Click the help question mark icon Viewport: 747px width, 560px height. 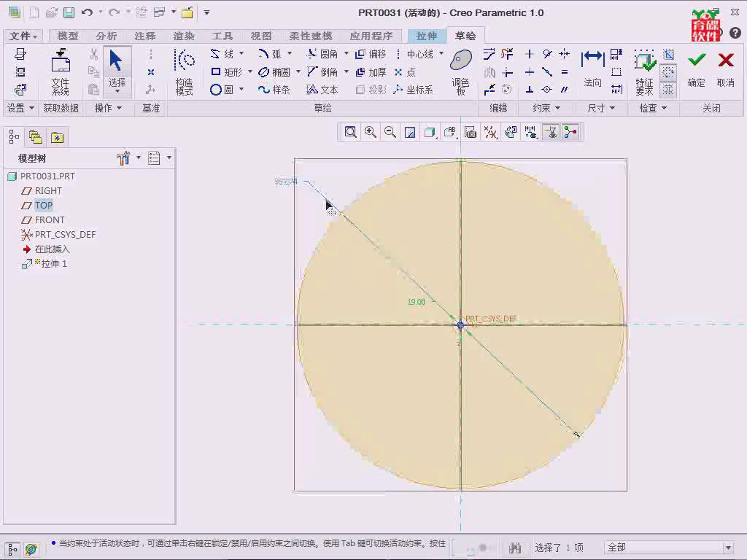pyautogui.click(x=735, y=33)
